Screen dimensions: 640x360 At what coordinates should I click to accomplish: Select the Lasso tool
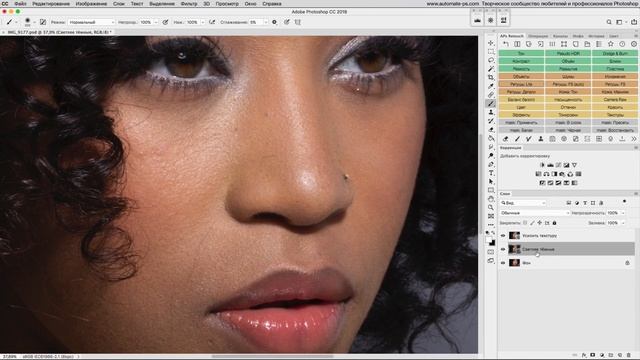tap(491, 60)
